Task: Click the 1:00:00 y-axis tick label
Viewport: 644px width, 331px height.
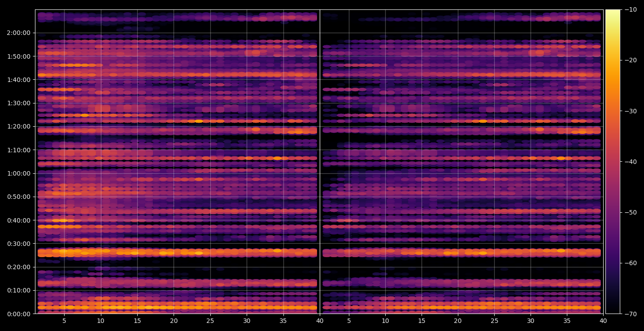Action: [x=19, y=173]
